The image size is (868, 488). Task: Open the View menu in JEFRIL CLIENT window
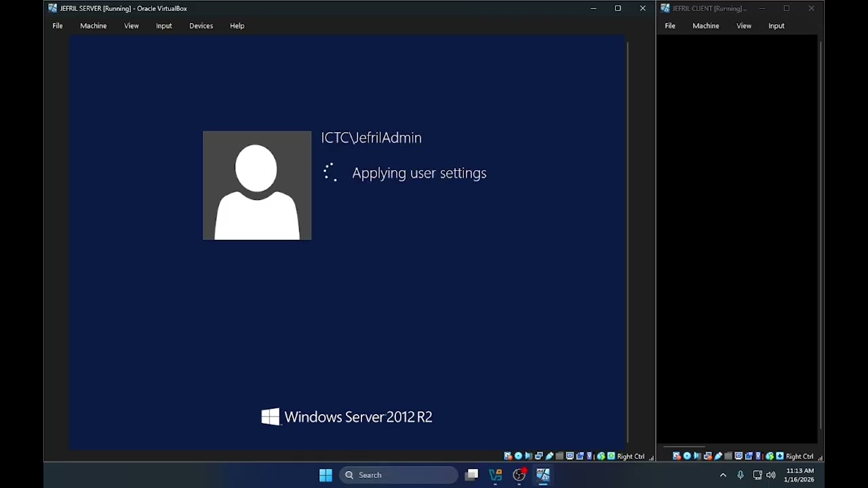coord(744,26)
